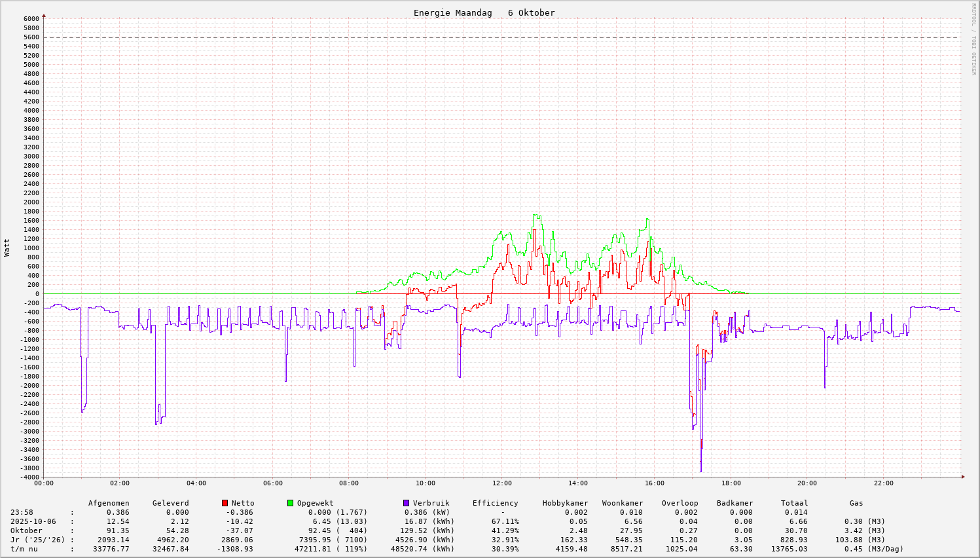Select the Afgenomen column header

point(109,503)
